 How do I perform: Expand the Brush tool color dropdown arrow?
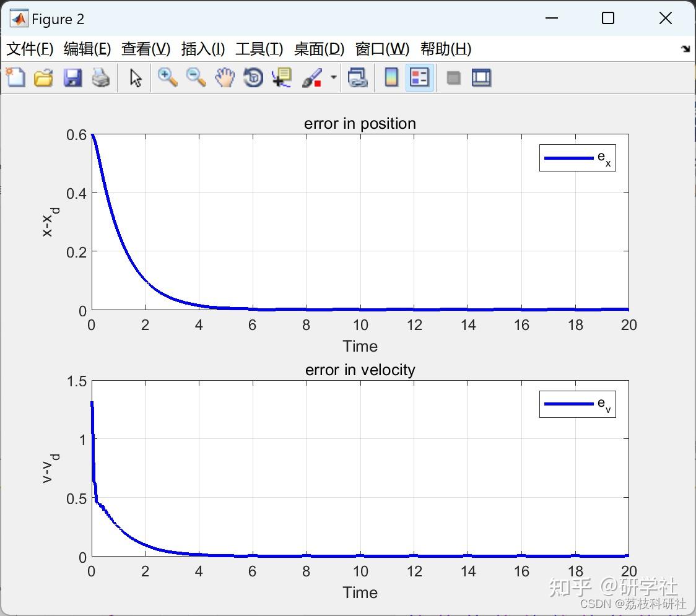[333, 77]
